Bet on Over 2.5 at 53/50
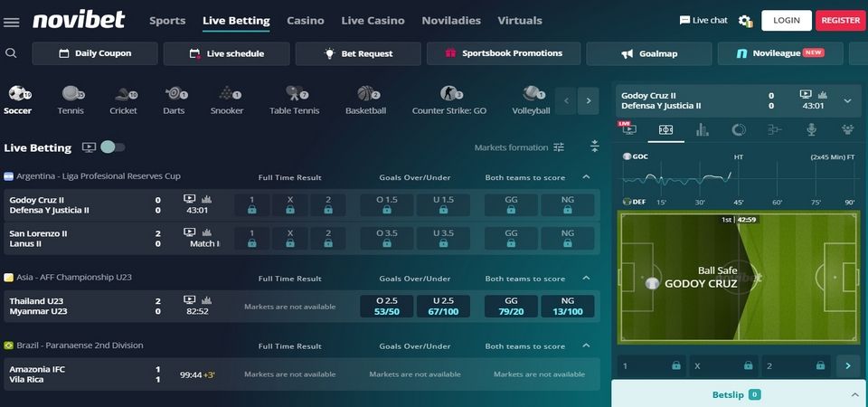 (x=387, y=307)
